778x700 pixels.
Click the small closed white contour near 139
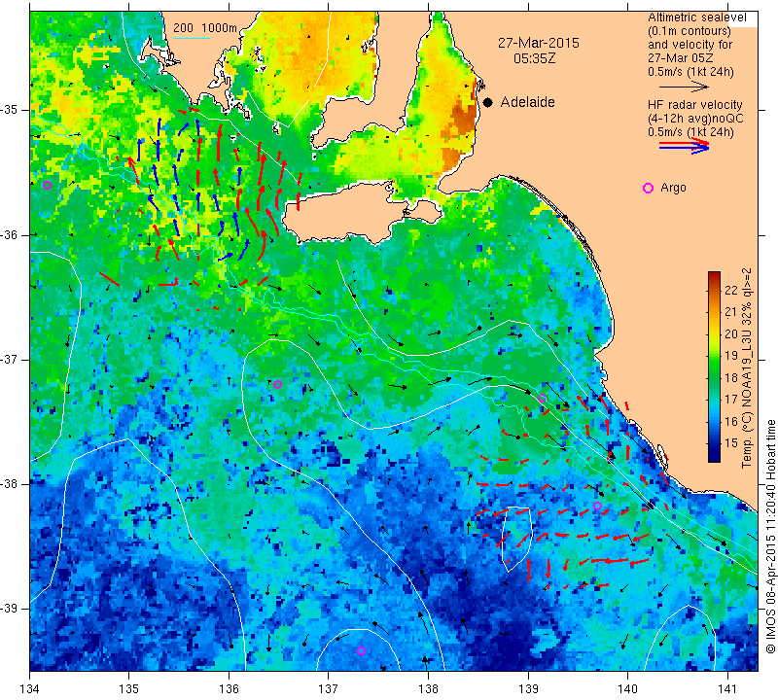coord(516,539)
